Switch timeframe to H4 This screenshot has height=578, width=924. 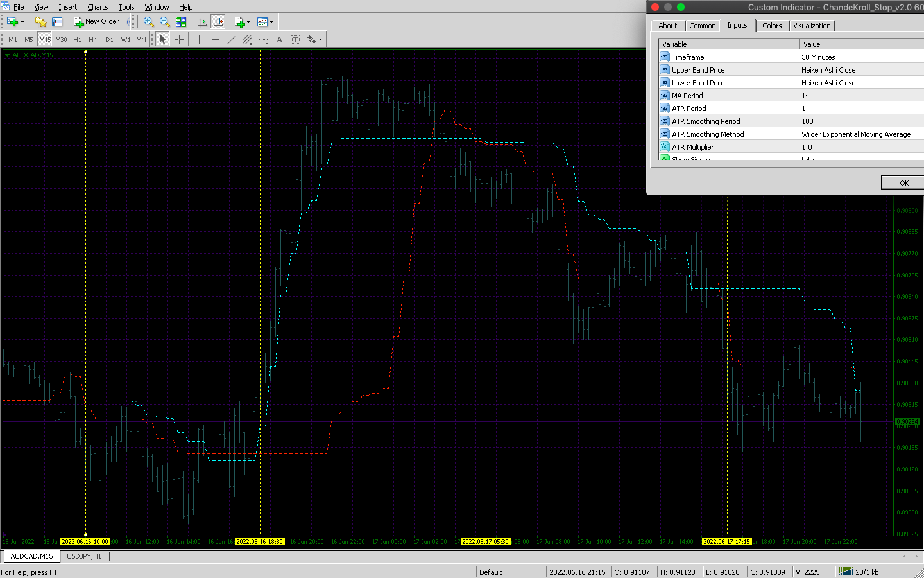click(x=93, y=39)
